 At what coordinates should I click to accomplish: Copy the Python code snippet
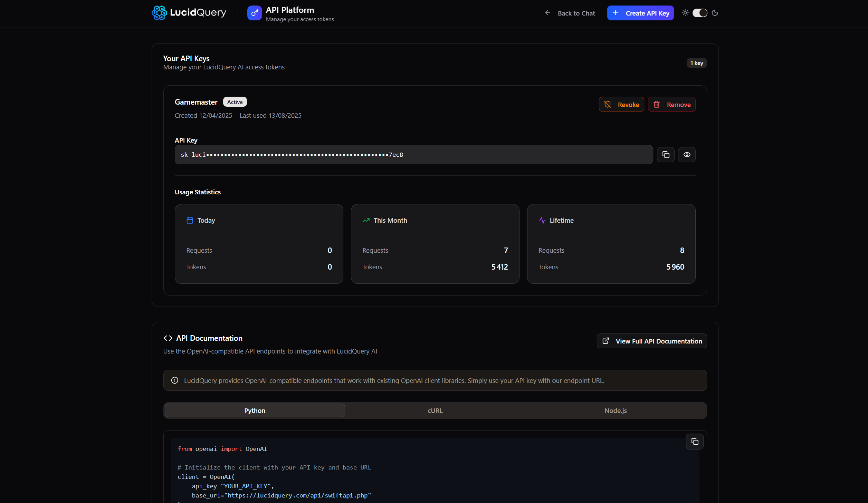695,442
